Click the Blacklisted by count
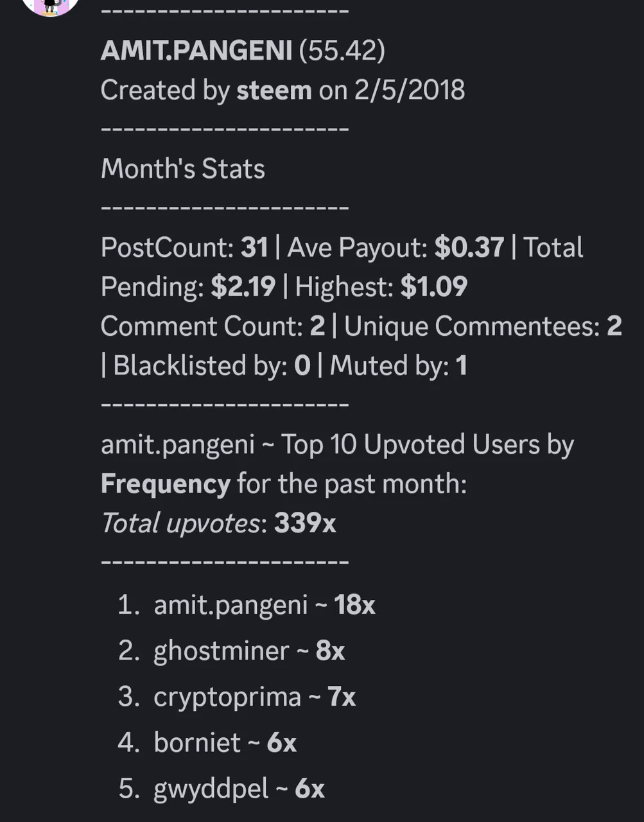This screenshot has width=644, height=822. point(302,365)
